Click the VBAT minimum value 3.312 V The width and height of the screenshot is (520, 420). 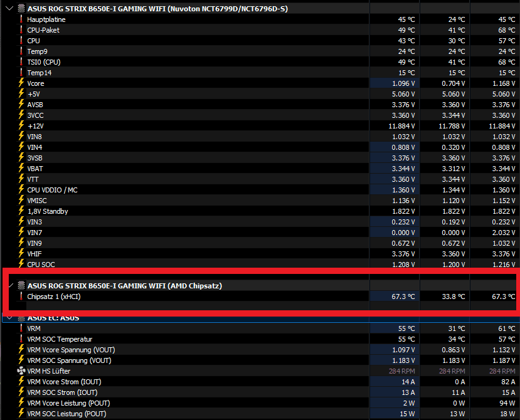454,169
